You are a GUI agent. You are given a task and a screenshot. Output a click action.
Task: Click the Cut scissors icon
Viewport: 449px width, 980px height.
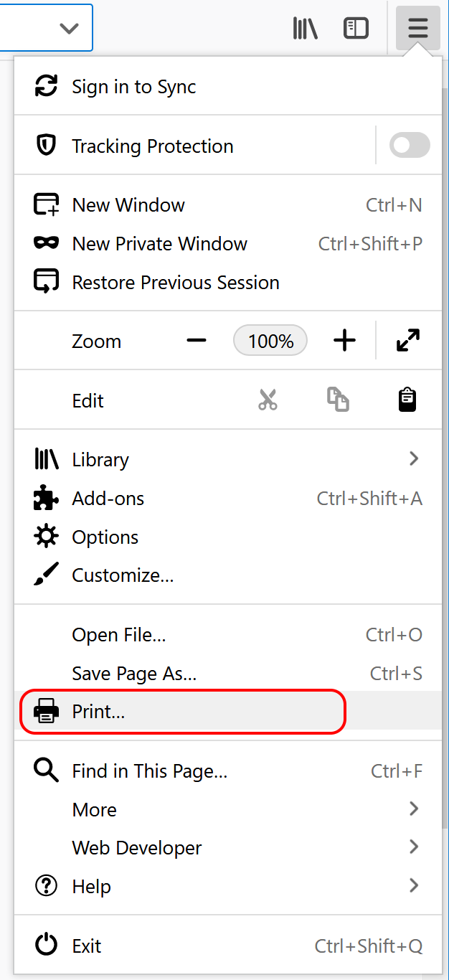pos(268,400)
